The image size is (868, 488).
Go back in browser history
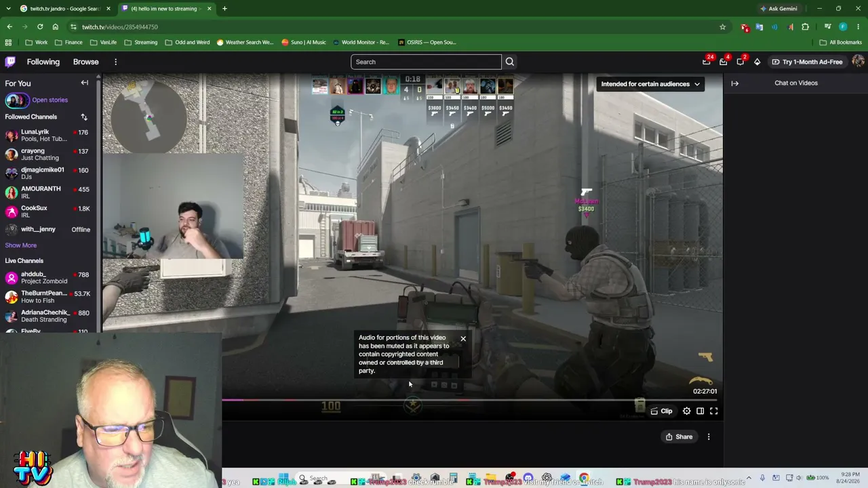coord(9,26)
